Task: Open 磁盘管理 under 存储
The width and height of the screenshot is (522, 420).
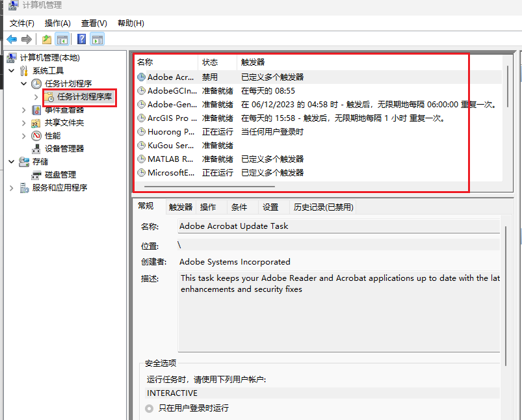Action: [60, 174]
